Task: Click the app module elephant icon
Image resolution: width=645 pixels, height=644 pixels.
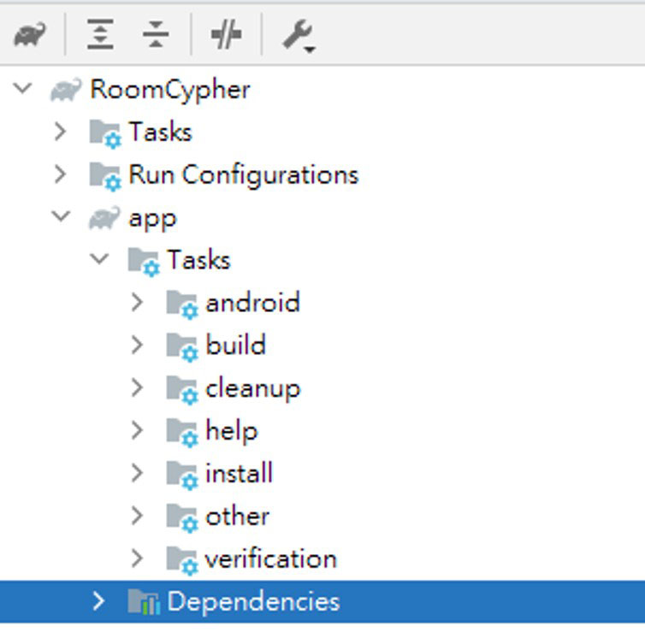Action: pyautogui.click(x=104, y=218)
